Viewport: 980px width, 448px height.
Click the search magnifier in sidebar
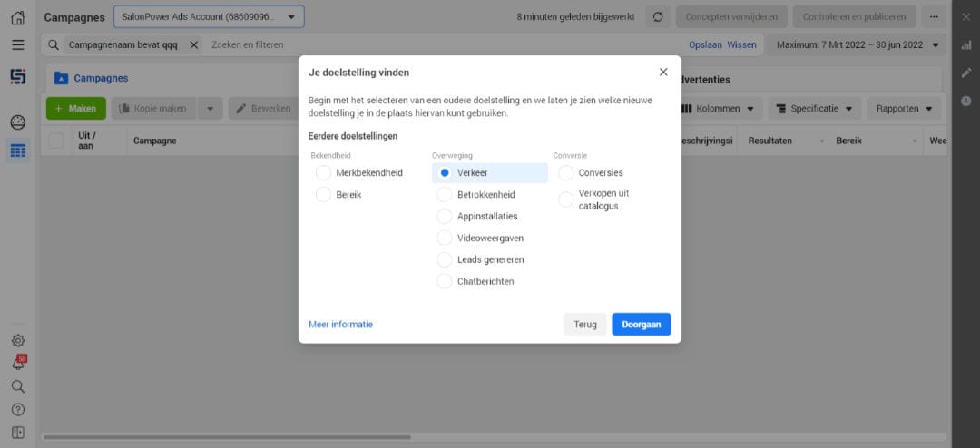click(x=17, y=386)
